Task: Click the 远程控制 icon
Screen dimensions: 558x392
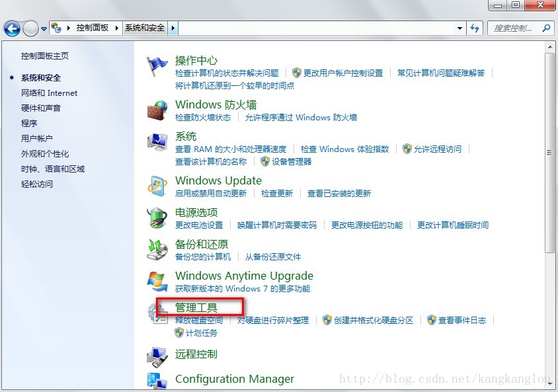Action: 157,357
